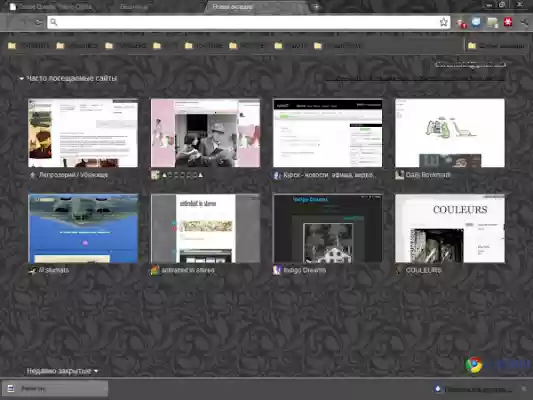Switch to the first Google Chrome tab
Image resolution: width=533 pixels, height=400 pixels.
[x=51, y=7]
